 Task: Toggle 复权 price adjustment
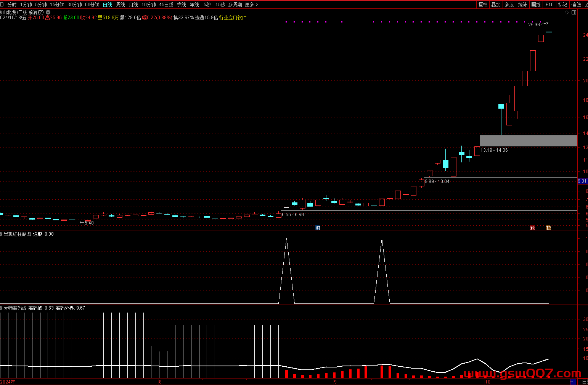[483, 5]
